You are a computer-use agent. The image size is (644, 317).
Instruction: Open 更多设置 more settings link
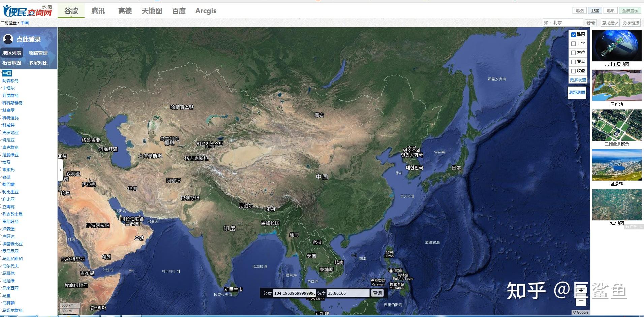pos(578,80)
